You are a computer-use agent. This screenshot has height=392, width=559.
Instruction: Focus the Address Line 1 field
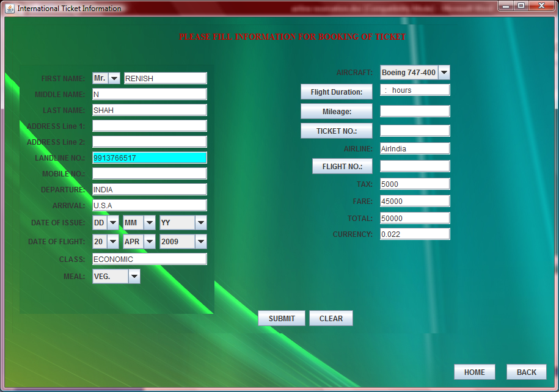click(150, 126)
